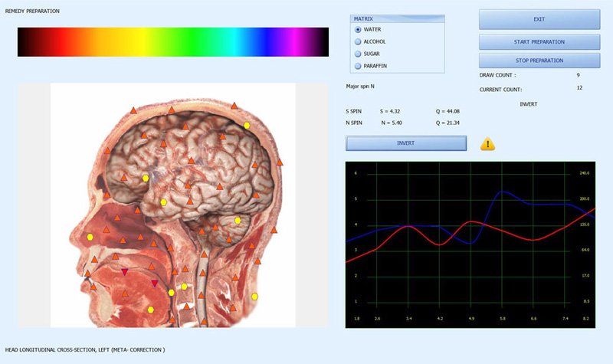613x364 pixels.
Task: Click the green area of the spectrum bar
Action: click(192, 42)
